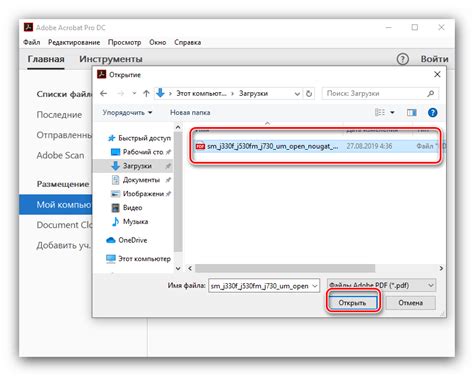Refresh the Загрузки folder view

point(309,94)
